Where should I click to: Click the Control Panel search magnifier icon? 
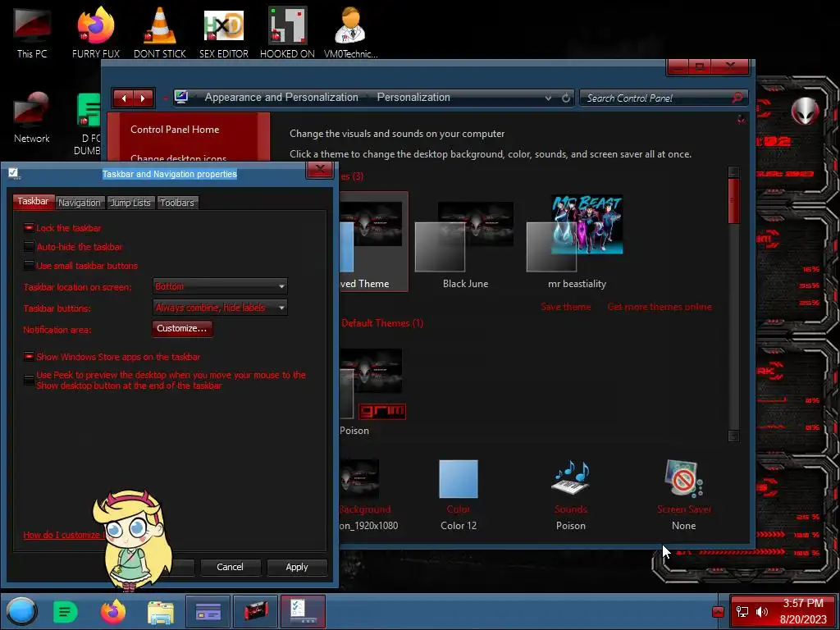(737, 98)
